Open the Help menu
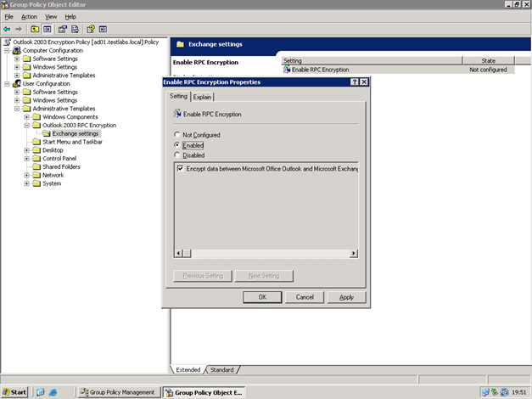 [70, 17]
